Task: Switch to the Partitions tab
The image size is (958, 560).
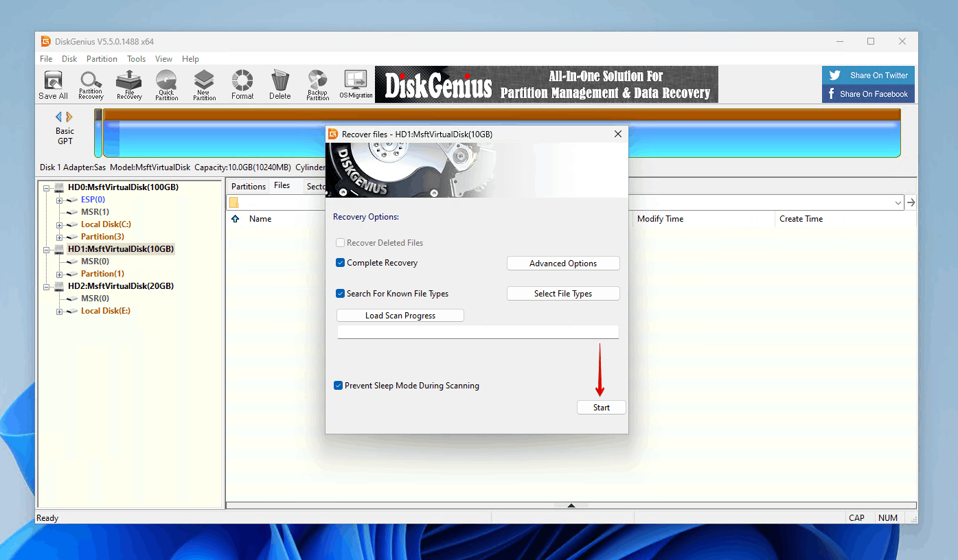Action: click(248, 187)
